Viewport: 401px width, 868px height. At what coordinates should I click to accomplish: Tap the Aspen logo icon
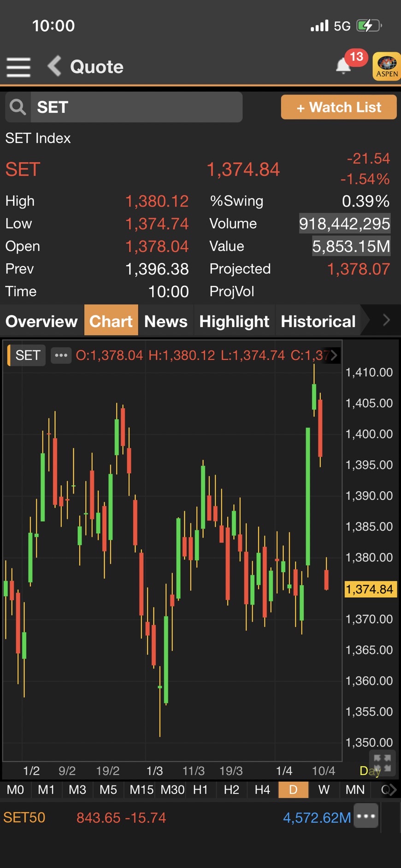click(386, 67)
